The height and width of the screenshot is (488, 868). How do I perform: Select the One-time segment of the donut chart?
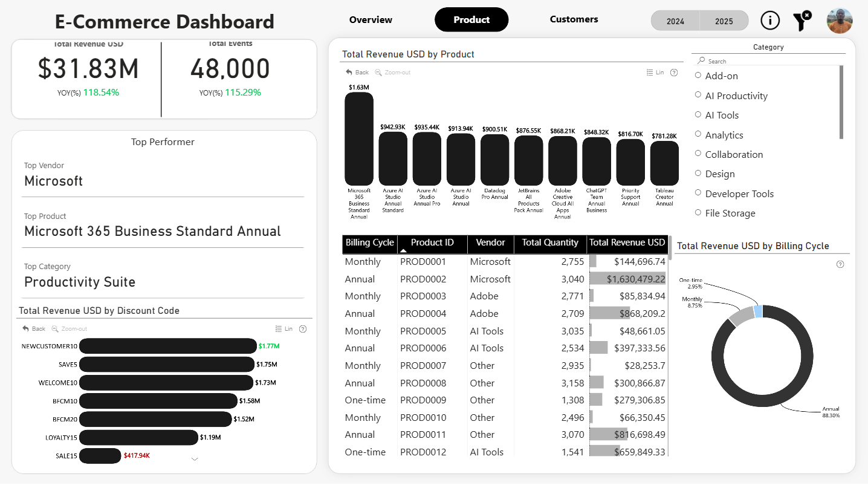pos(758,311)
